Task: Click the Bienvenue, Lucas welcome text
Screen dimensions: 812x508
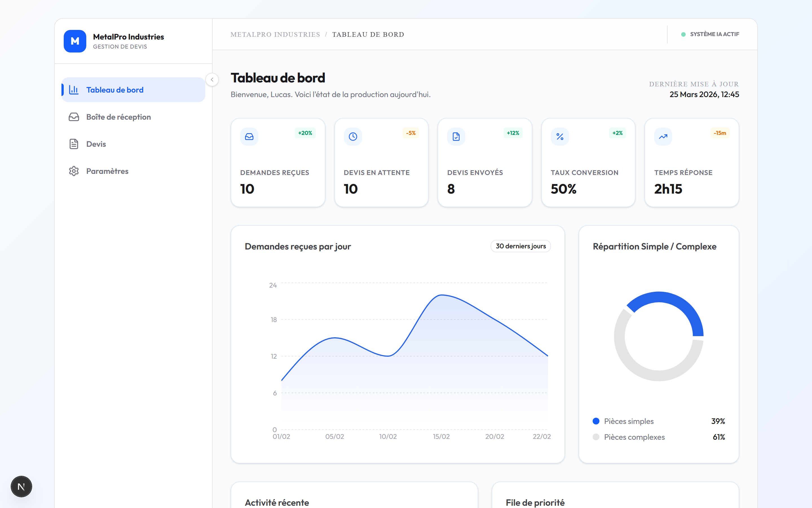Action: point(330,95)
